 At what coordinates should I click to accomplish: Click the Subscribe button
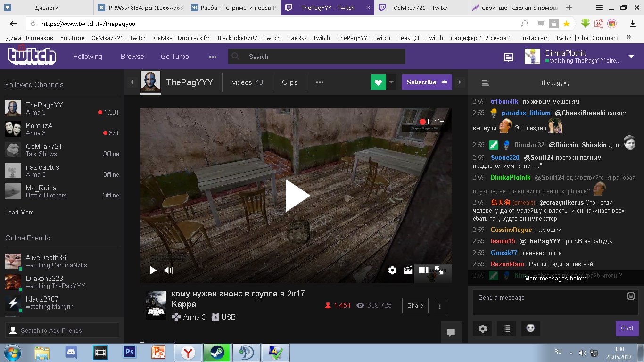click(427, 82)
